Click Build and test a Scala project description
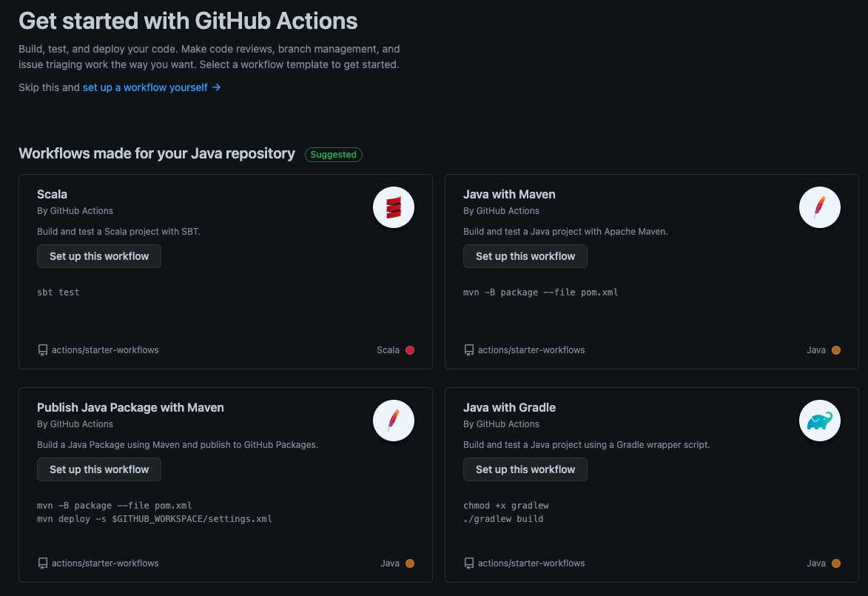This screenshot has height=596, width=868. tap(118, 232)
